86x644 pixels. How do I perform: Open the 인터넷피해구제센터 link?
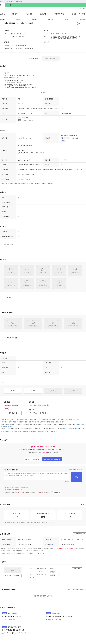(x=23, y=490)
